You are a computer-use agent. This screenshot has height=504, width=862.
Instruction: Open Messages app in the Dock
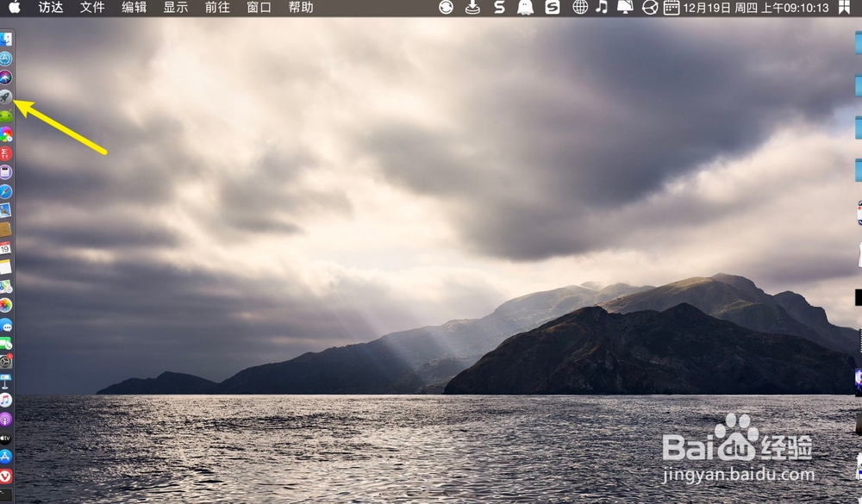tap(5, 324)
